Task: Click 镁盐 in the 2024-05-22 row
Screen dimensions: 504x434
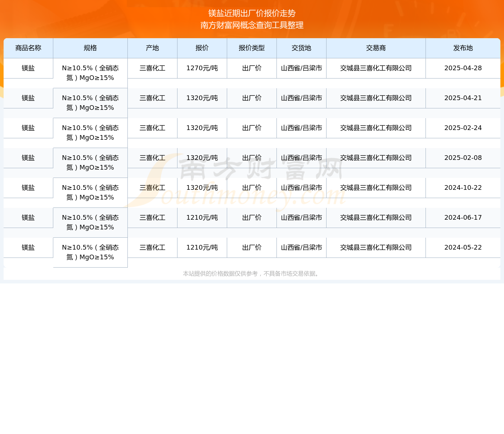Action: pyautogui.click(x=28, y=247)
